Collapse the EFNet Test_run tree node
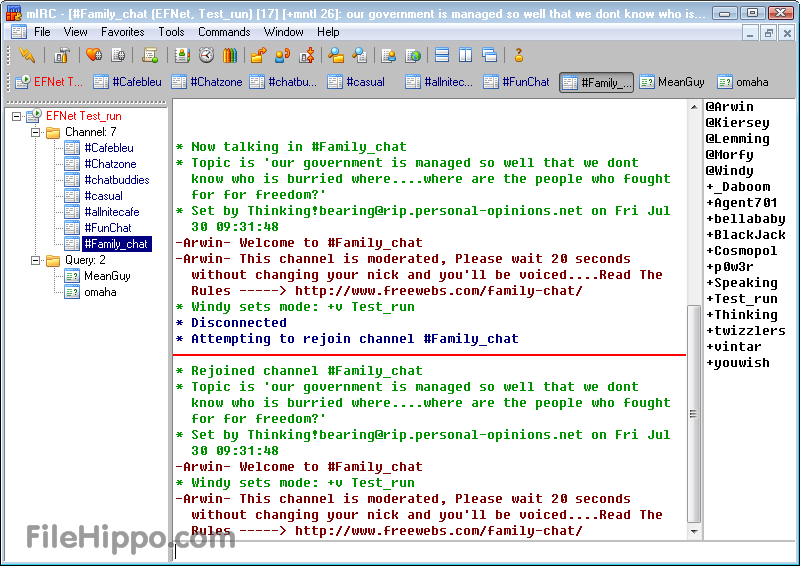This screenshot has height=566, width=800. pos(17,116)
